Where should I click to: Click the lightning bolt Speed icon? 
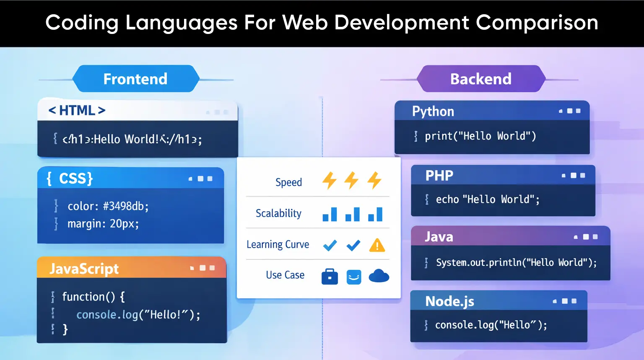pyautogui.click(x=330, y=181)
